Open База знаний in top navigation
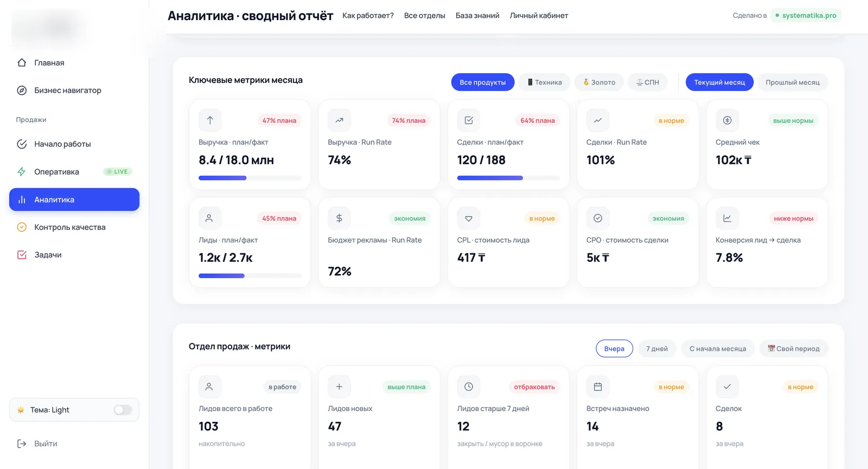 tap(477, 16)
